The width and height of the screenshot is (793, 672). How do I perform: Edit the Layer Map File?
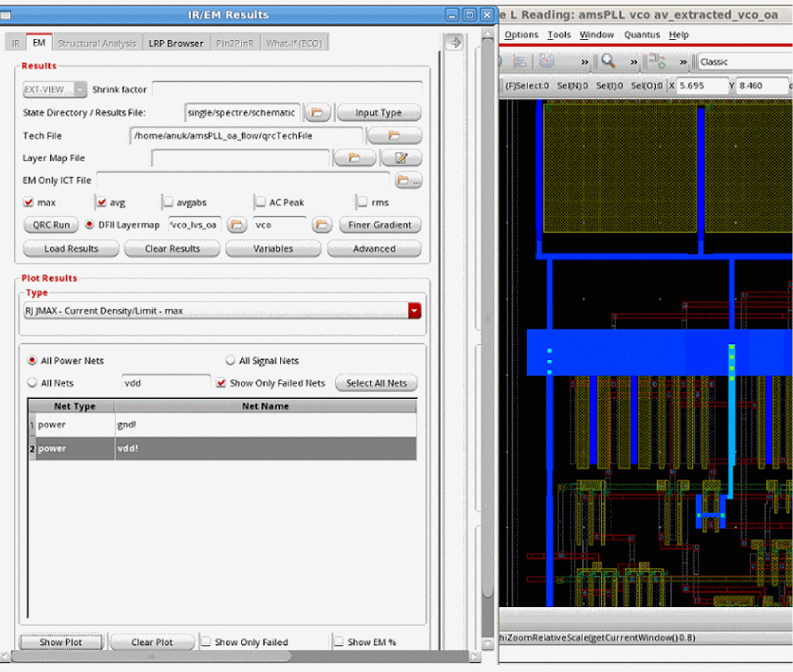point(402,158)
